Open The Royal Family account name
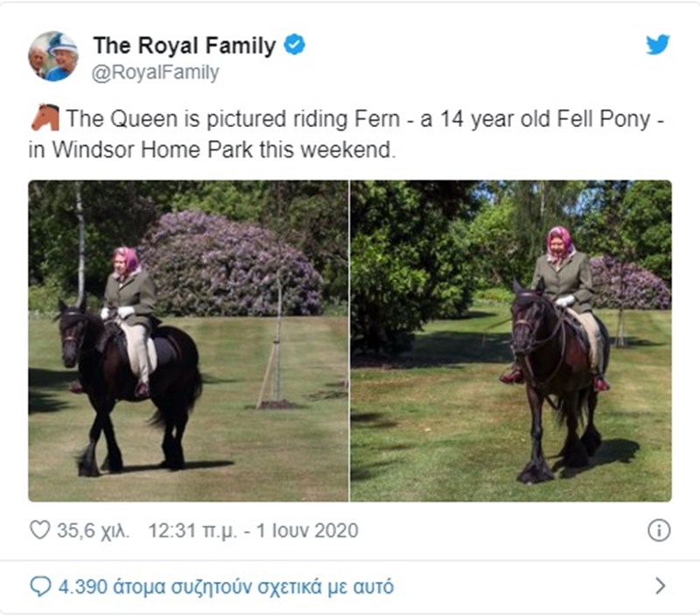This screenshot has height=616, width=700. [185, 45]
